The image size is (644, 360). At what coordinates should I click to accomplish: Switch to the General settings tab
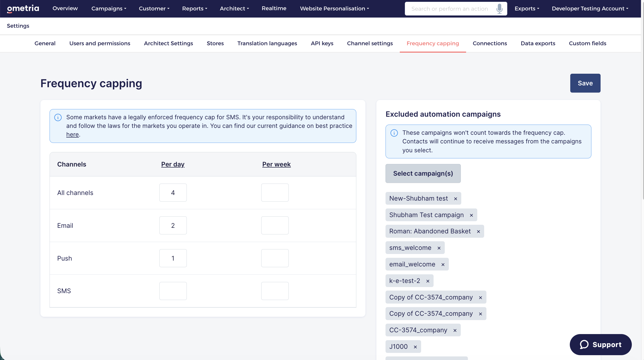click(45, 43)
